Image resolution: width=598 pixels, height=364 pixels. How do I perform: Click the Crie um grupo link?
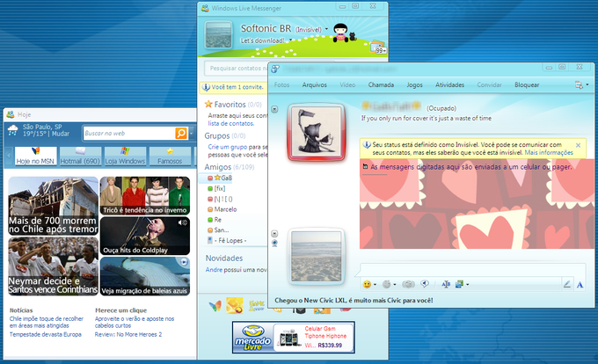tap(227, 147)
